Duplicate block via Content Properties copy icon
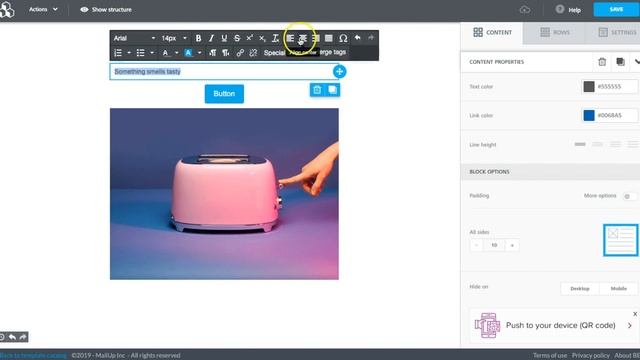 click(620, 62)
